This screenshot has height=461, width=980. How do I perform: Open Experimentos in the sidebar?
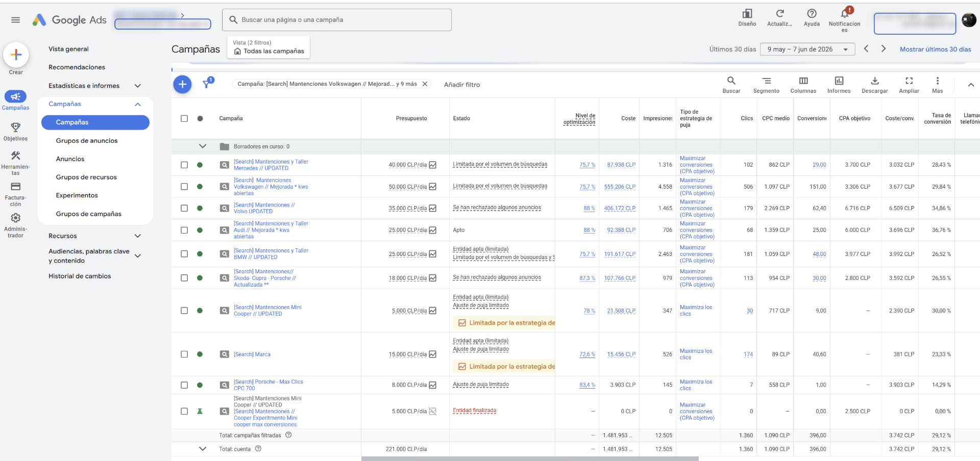click(x=77, y=195)
